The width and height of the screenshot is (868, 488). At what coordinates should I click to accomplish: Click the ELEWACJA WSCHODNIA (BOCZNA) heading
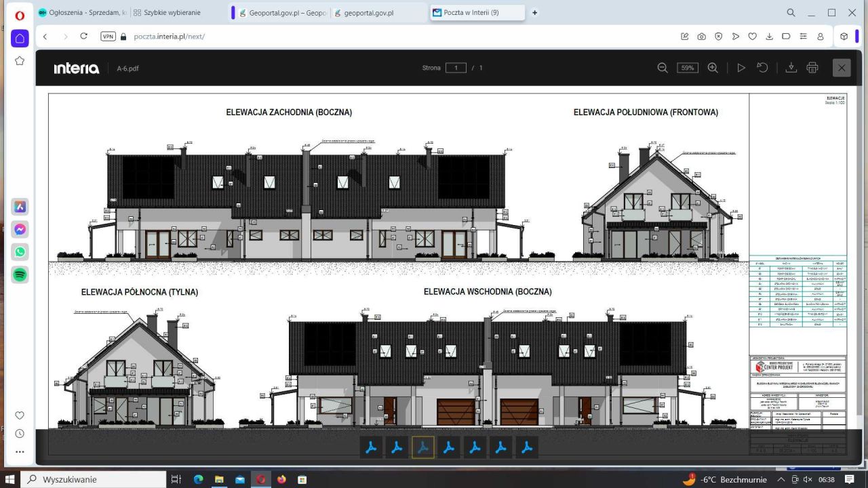488,292
